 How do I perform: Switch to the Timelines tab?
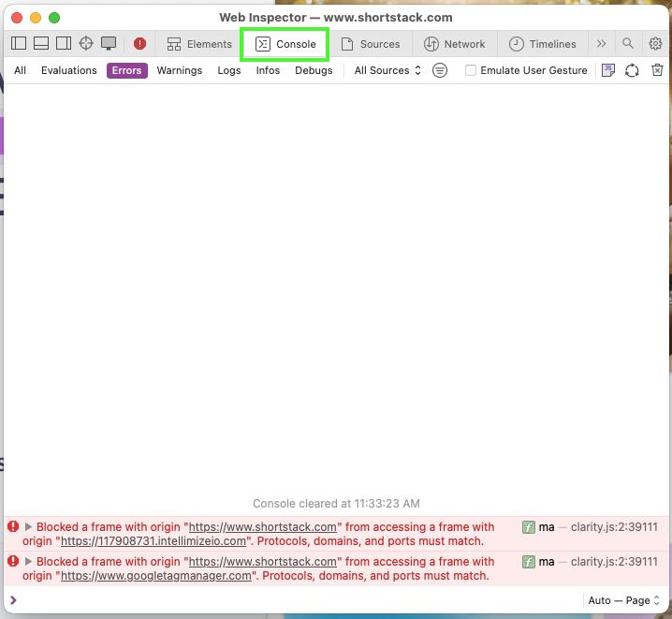[542, 44]
